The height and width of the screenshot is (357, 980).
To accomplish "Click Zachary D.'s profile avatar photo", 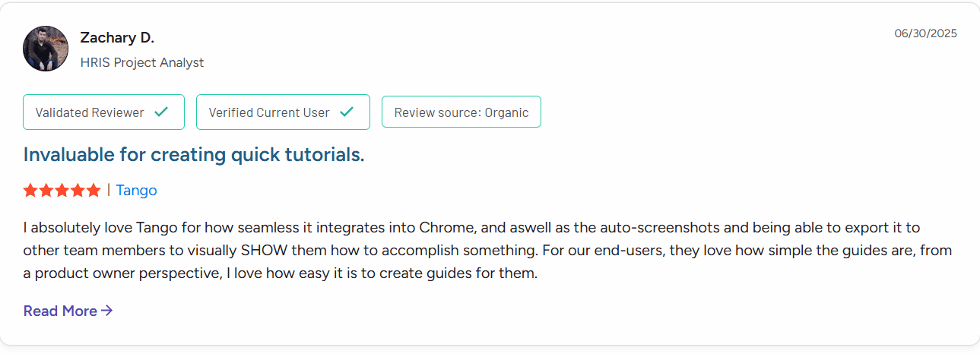I will point(46,49).
